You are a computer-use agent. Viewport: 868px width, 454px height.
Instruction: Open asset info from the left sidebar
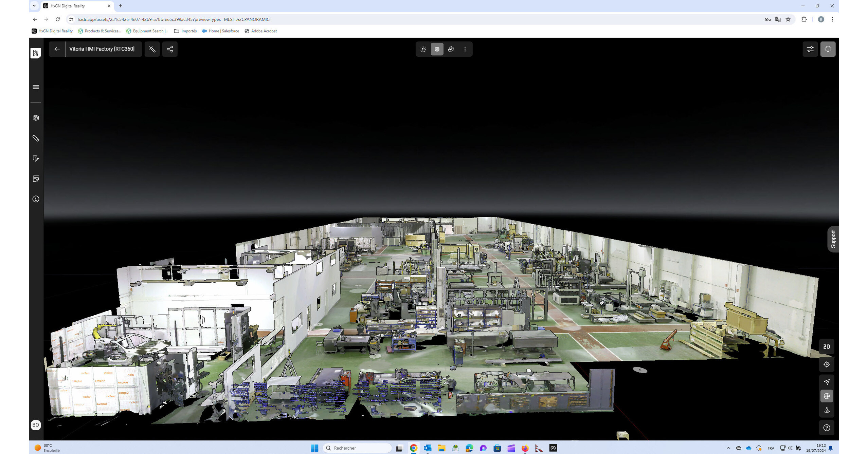[x=36, y=199]
